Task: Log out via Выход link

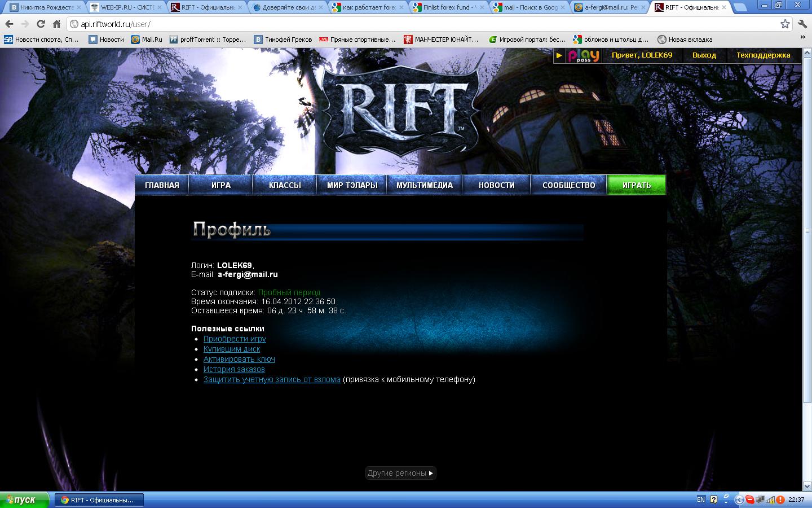Action: 704,55
